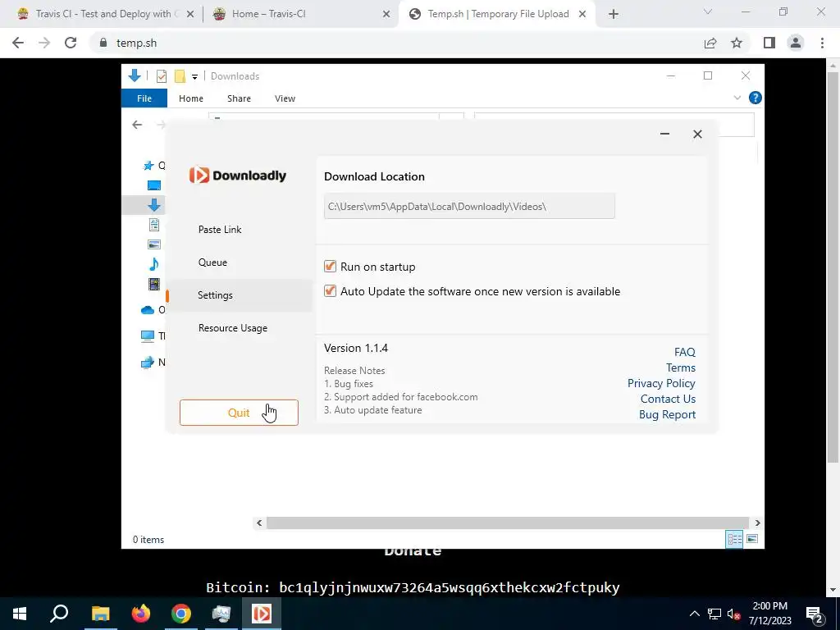Minimize the Downloadly window

[x=664, y=134]
